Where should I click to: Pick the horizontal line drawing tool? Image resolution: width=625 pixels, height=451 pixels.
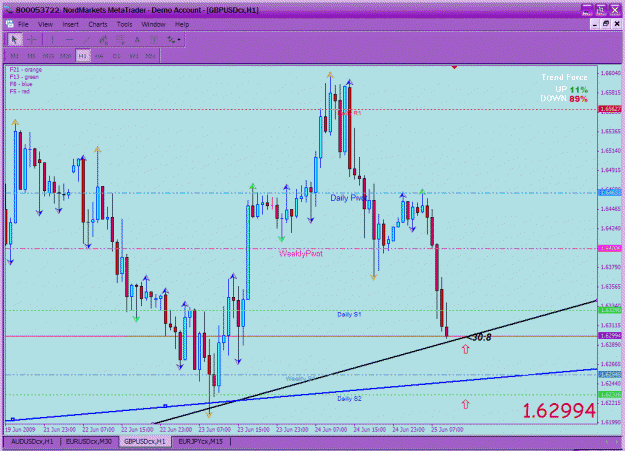69,39
